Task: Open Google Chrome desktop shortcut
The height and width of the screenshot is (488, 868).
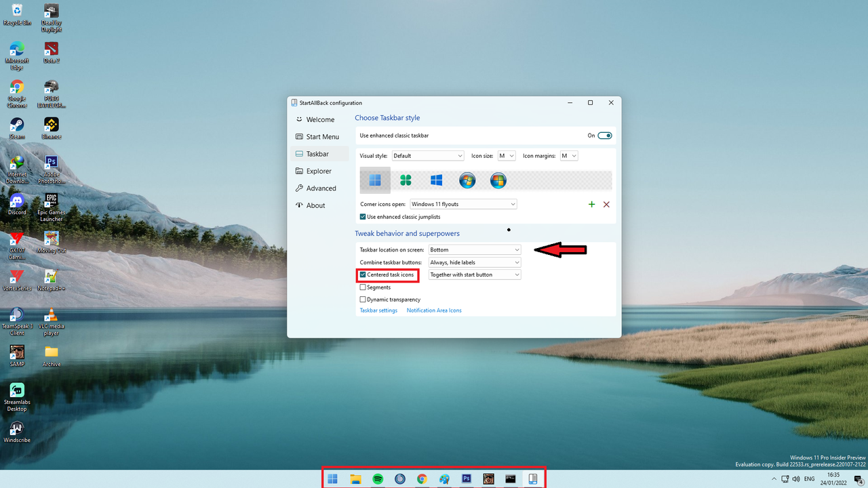Action: [x=17, y=94]
